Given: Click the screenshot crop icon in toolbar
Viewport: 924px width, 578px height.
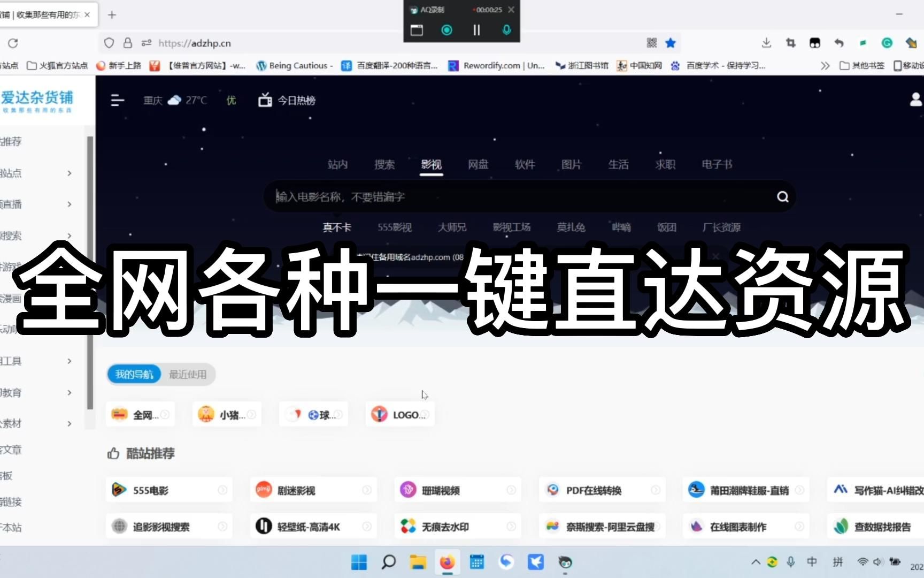Looking at the screenshot, I should tap(790, 43).
